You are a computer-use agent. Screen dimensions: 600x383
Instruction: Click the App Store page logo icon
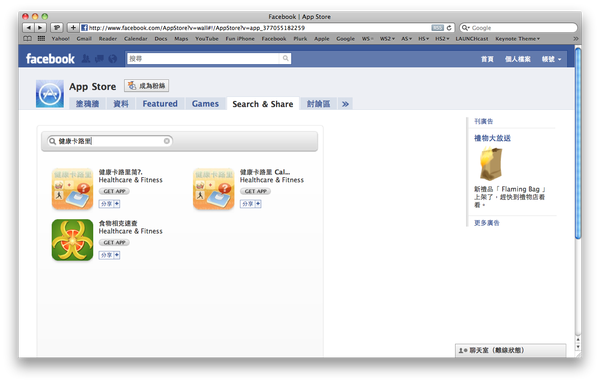point(50,94)
